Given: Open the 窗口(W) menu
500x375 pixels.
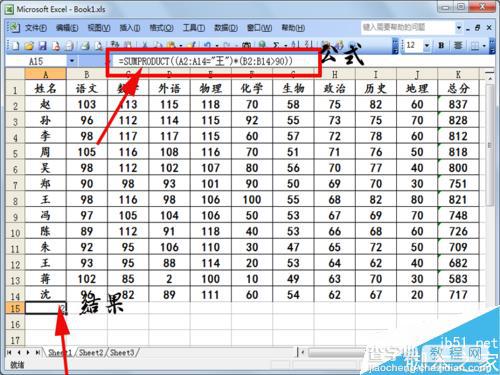Looking at the screenshot, I should (259, 28).
